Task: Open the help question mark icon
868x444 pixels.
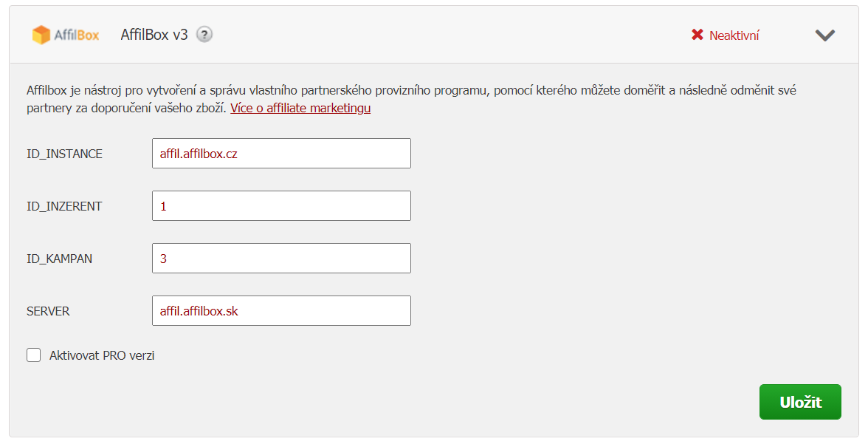Action: pos(204,35)
